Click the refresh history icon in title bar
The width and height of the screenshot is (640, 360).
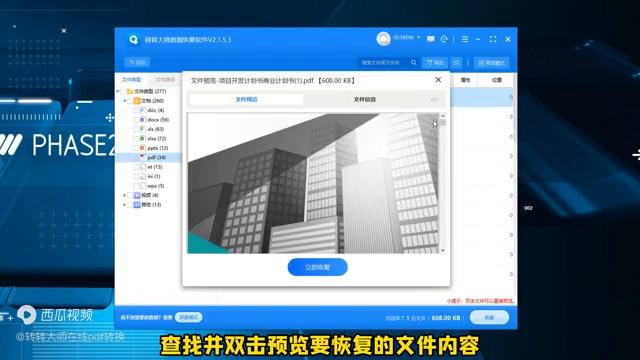tap(444, 39)
